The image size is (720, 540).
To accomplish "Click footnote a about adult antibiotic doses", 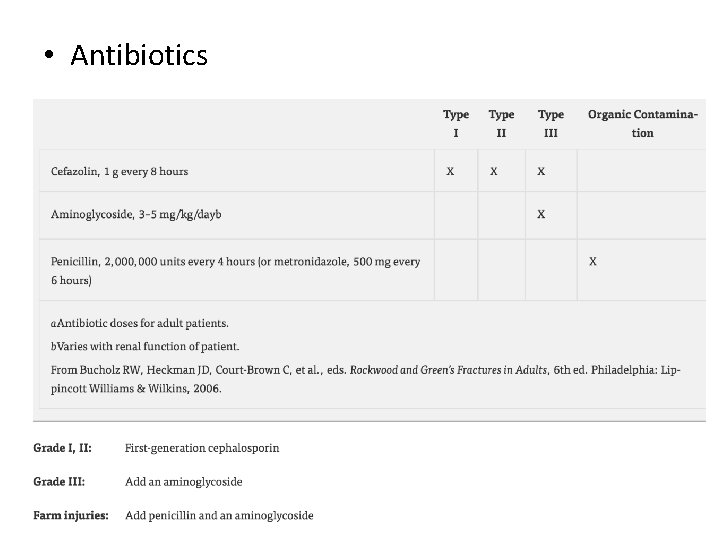I will pos(140,323).
